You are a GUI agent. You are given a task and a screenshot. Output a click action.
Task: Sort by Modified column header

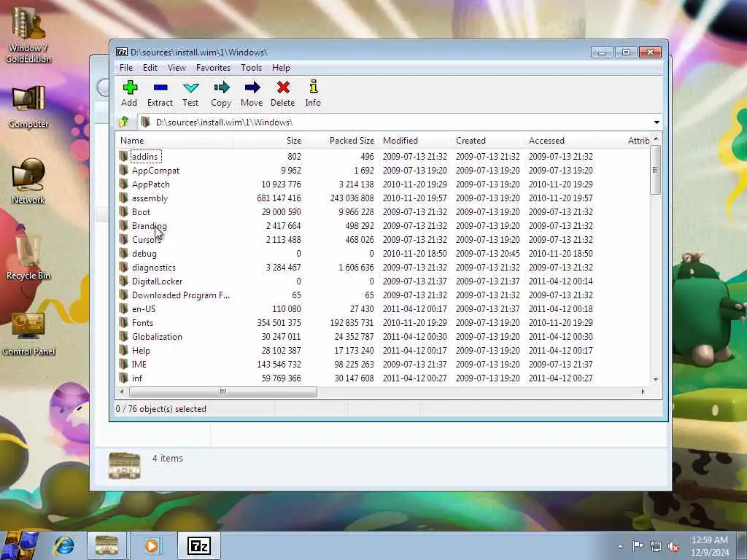(414, 141)
